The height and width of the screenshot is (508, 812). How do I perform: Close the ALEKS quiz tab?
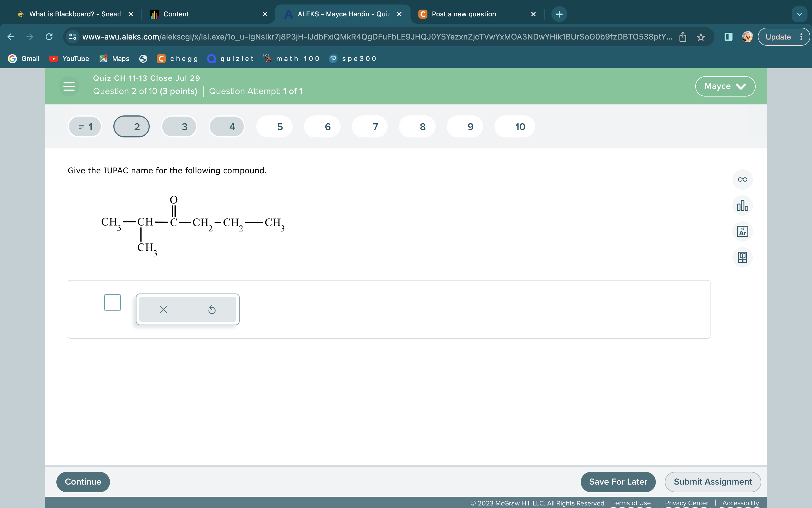pos(399,14)
